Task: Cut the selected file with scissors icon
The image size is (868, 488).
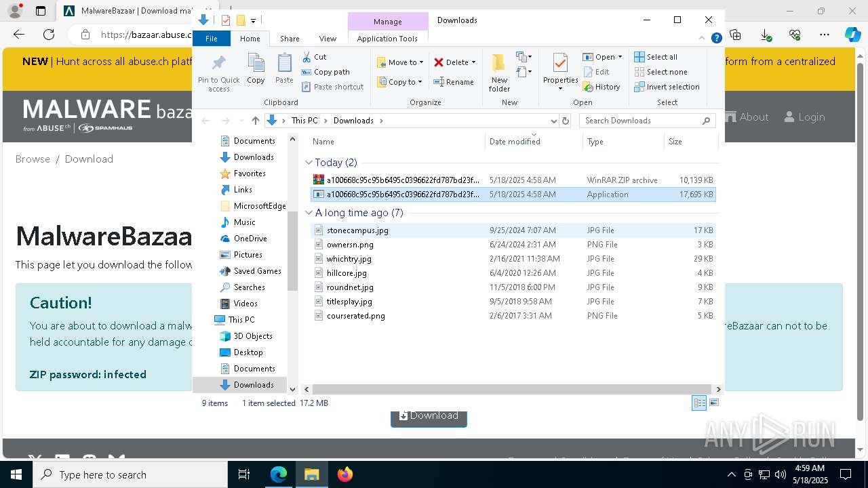Action: click(314, 57)
